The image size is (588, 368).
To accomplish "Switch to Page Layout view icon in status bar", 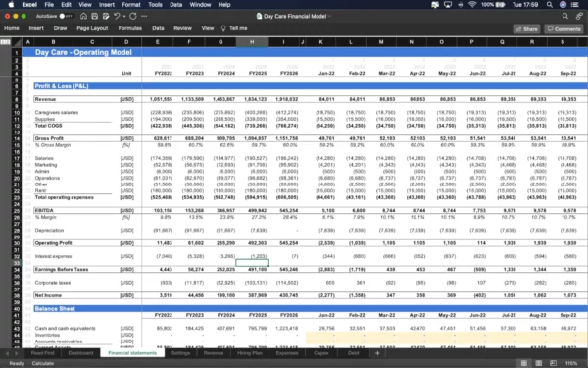I will 538,363.
